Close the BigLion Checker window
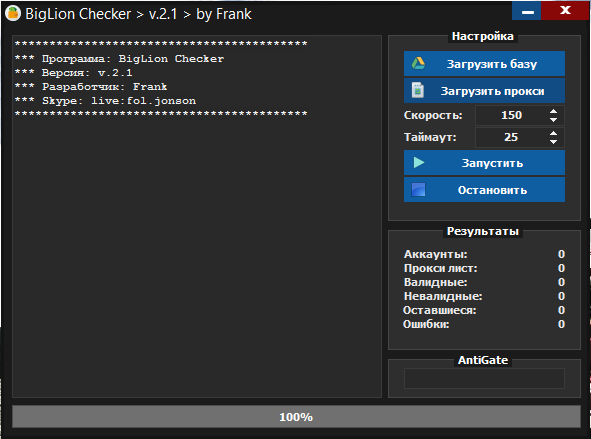The image size is (591, 439). [x=565, y=11]
